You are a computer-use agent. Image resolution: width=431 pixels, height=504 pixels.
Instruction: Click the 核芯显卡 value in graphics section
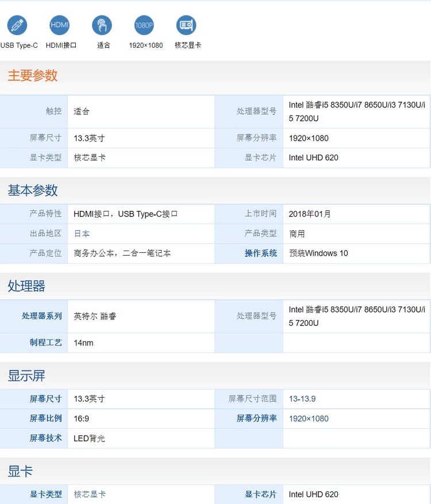90,494
